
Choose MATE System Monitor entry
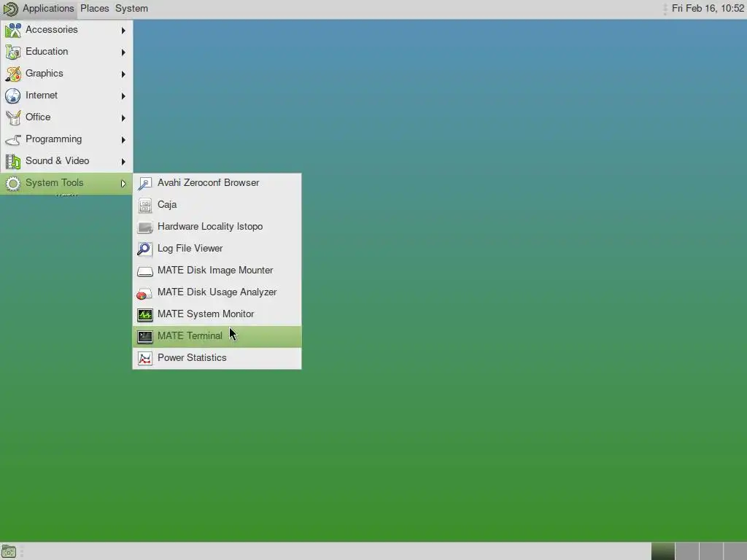click(x=217, y=314)
